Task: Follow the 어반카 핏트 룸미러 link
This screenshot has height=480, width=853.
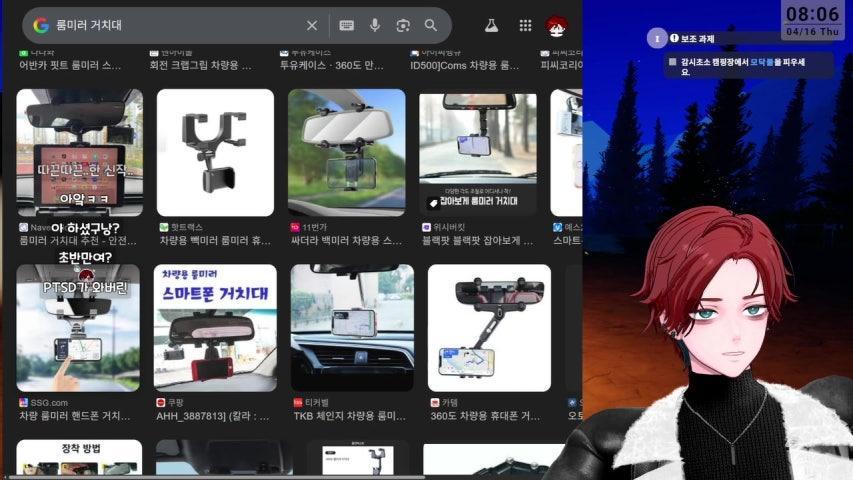Action: tap(70, 65)
